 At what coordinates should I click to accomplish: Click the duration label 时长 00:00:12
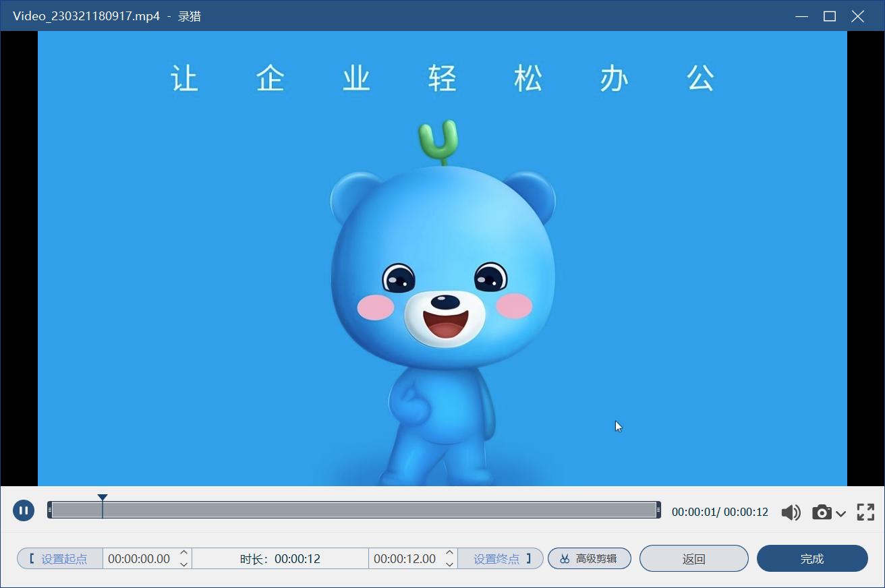pos(281,558)
